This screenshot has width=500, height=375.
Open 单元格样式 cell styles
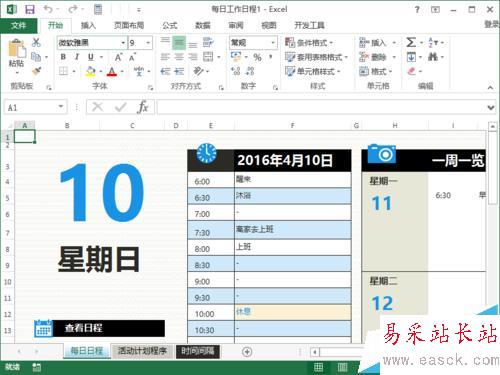tap(312, 71)
